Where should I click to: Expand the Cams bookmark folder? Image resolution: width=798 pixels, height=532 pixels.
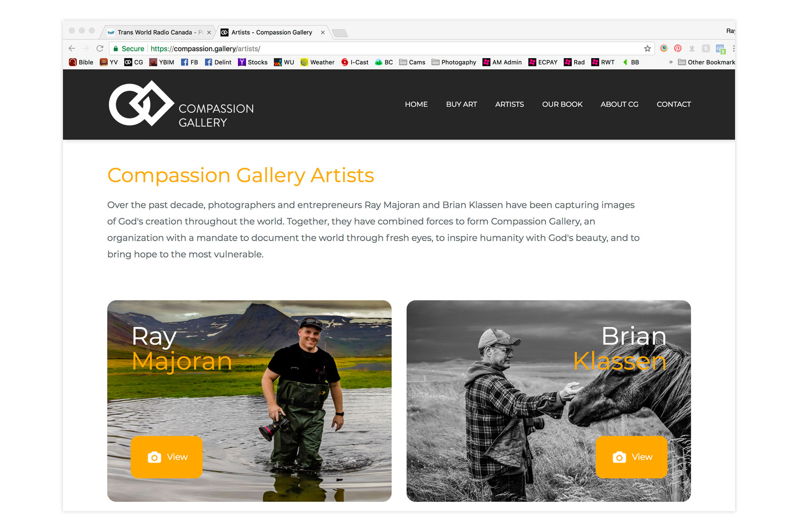tap(412, 63)
